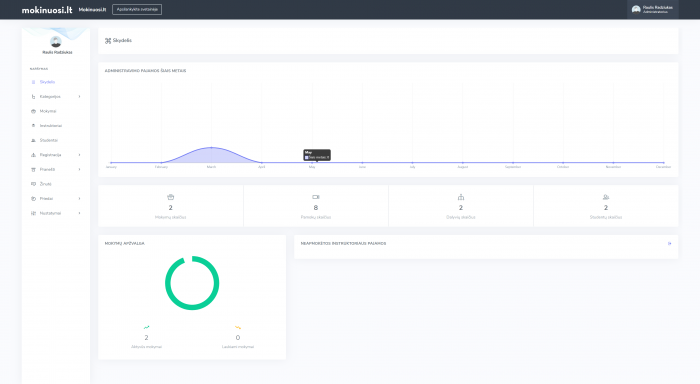Click the Dalyvių skaičius value 2
Image resolution: width=700 pixels, height=384 pixels.
[461, 208]
